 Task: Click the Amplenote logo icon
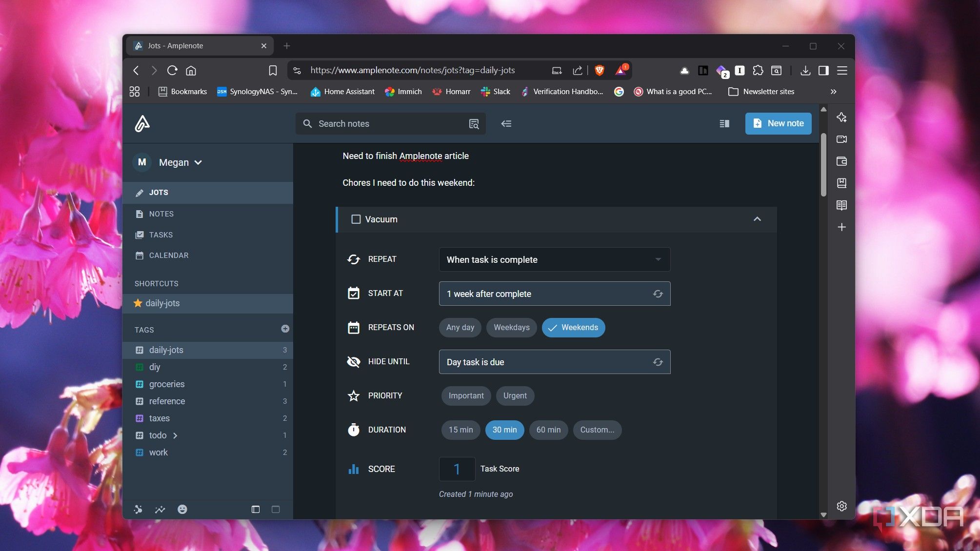coord(142,123)
